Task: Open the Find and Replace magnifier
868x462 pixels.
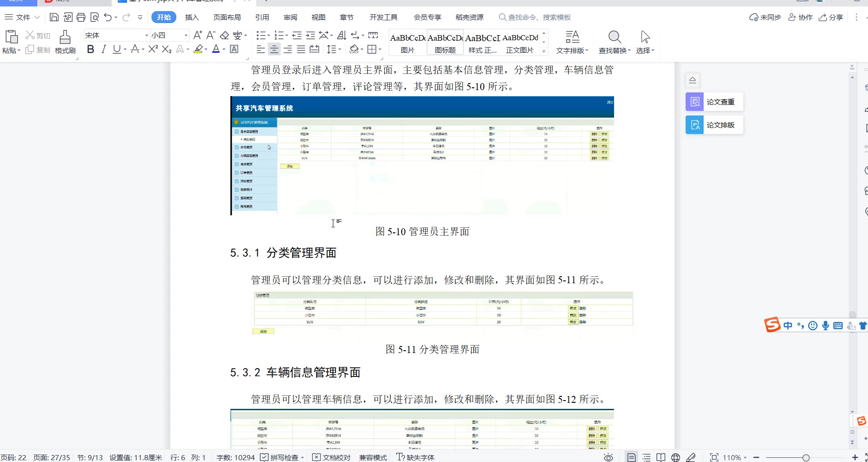Action: (x=615, y=37)
